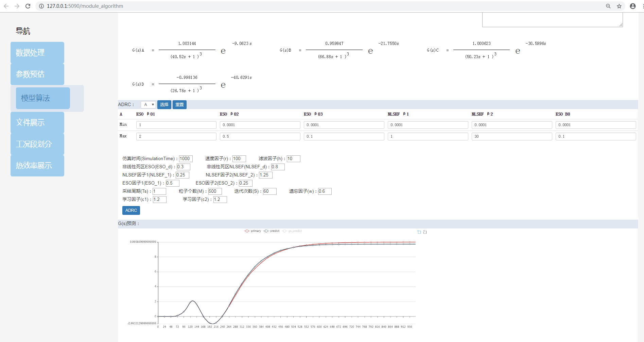Edit Min value of ESO β01
This screenshot has width=644, height=342.
click(176, 125)
